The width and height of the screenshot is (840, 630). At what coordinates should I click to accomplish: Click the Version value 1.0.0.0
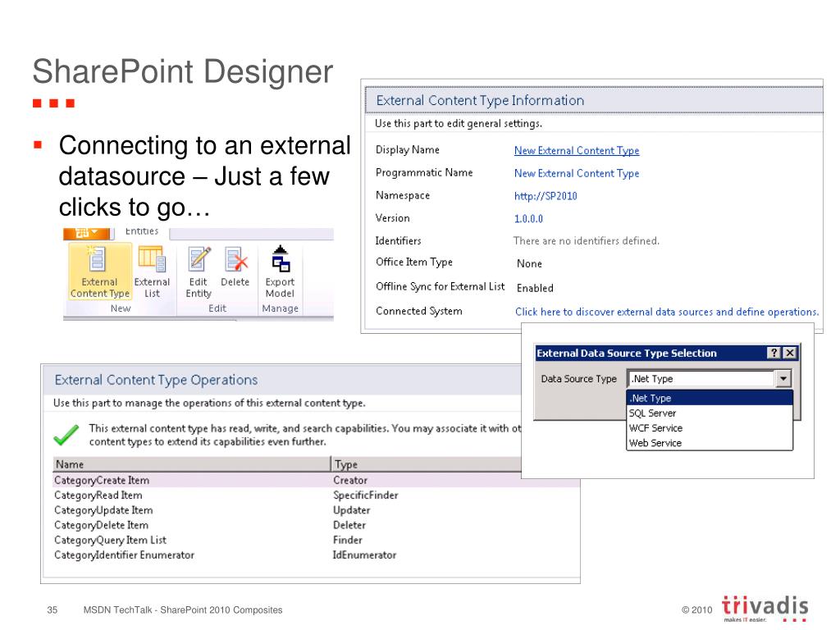[528, 218]
